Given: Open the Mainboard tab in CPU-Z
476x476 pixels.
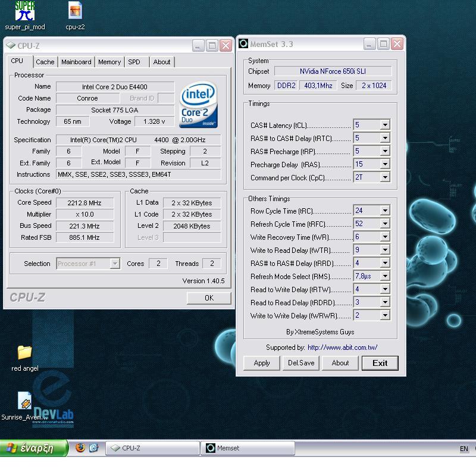Looking at the screenshot, I should point(76,62).
